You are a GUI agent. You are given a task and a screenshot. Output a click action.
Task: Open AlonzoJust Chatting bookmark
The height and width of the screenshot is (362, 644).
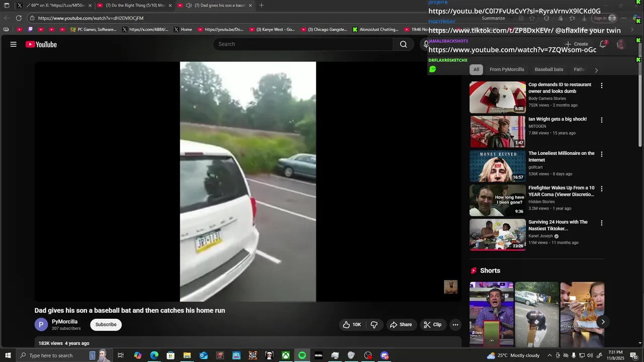pos(375,30)
